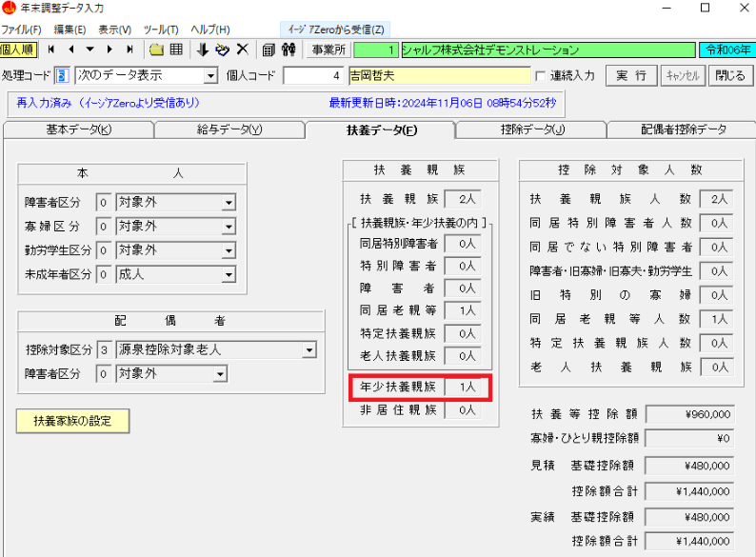Screen dimensions: 756x557
Task: Click the calculator toolbar icon
Action: 269,50
